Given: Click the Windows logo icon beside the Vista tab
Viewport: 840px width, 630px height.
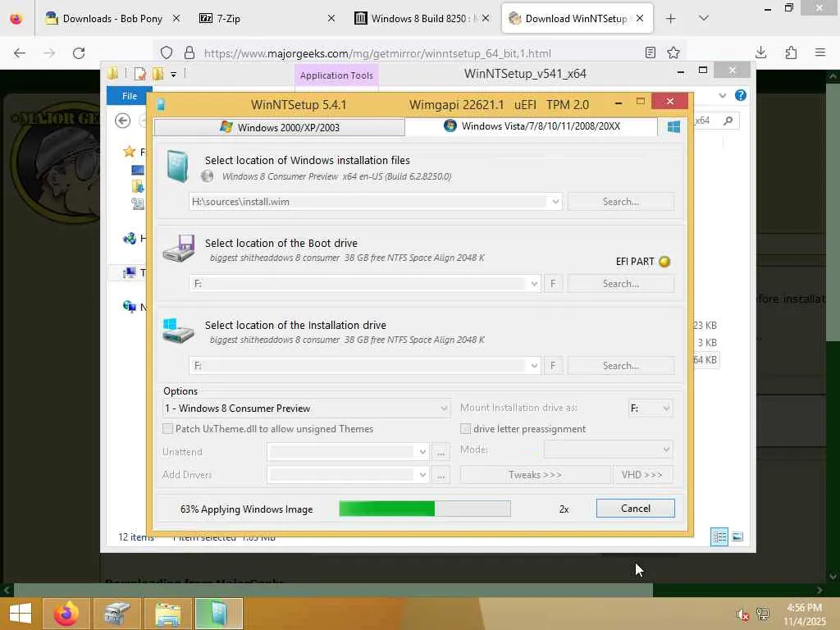Looking at the screenshot, I should (673, 127).
